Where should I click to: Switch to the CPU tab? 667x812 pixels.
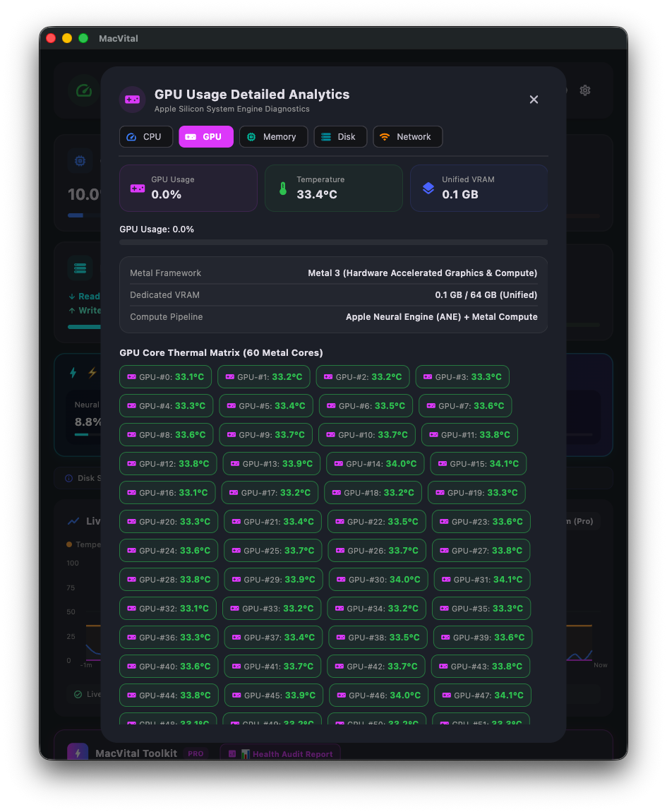coord(146,137)
